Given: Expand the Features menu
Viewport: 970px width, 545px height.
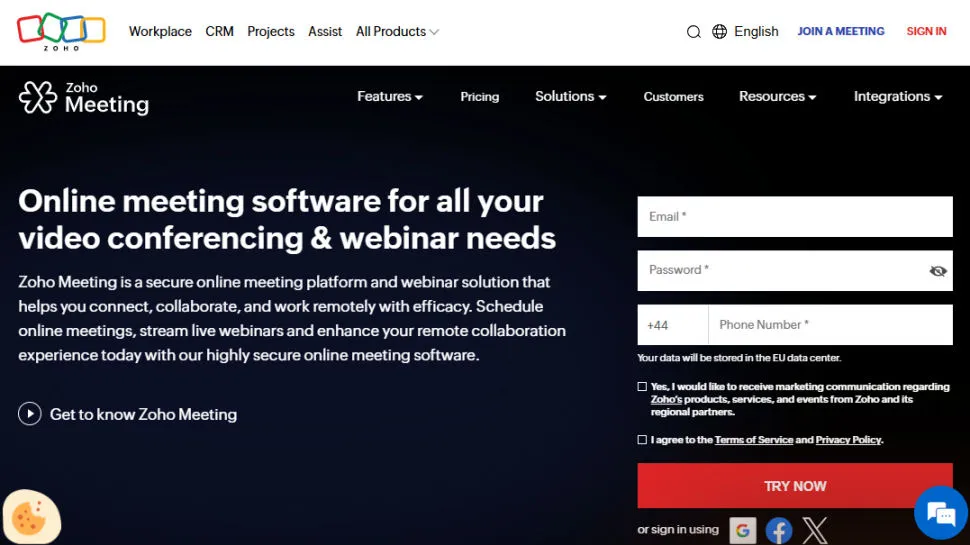Looking at the screenshot, I should pos(389,97).
